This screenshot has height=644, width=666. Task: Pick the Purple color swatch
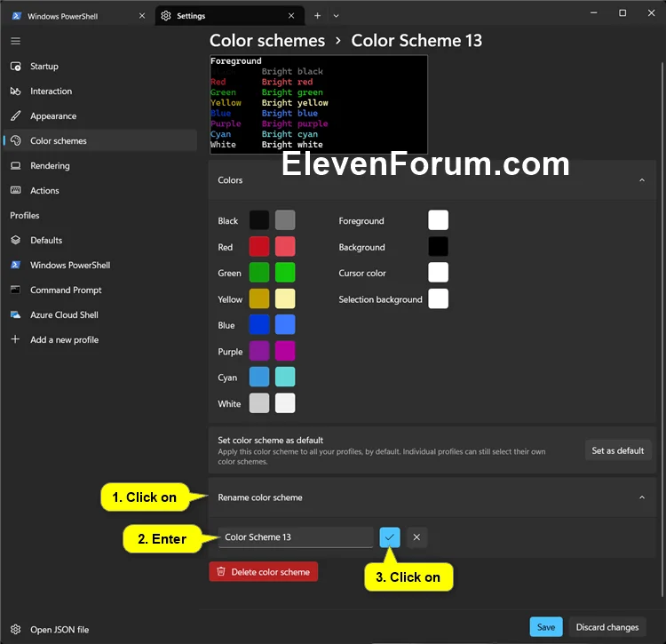(259, 351)
